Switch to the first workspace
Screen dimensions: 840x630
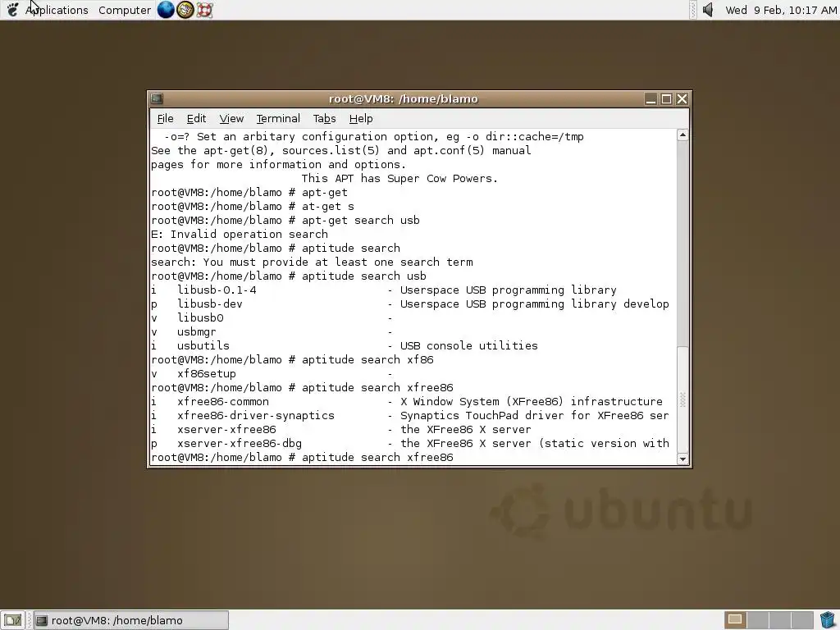click(x=736, y=620)
